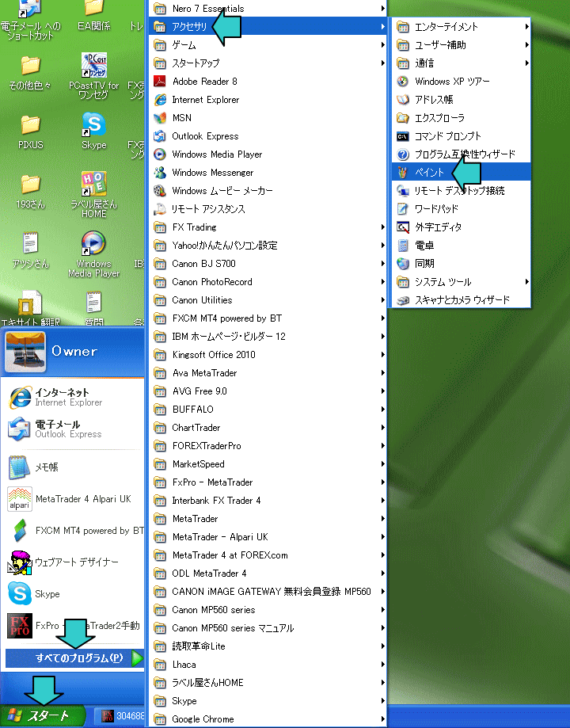Launch ワードパッド from Accessories

pyautogui.click(x=461, y=209)
